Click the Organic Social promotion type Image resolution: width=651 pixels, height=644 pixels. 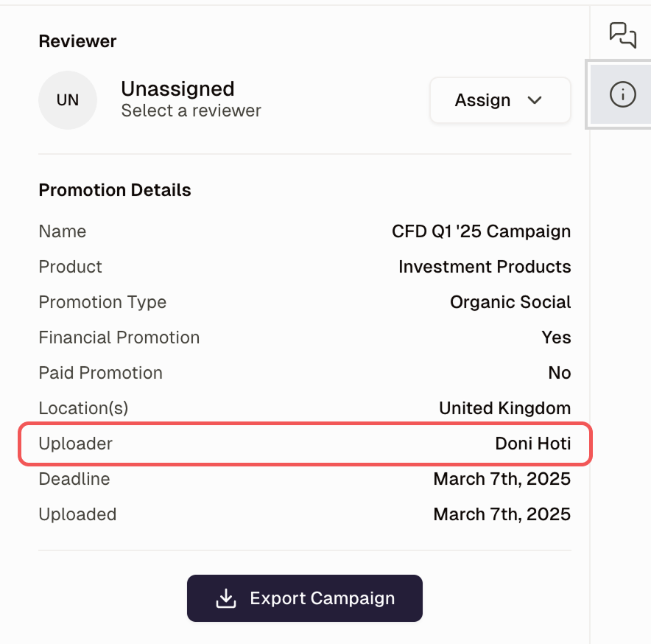coord(510,302)
